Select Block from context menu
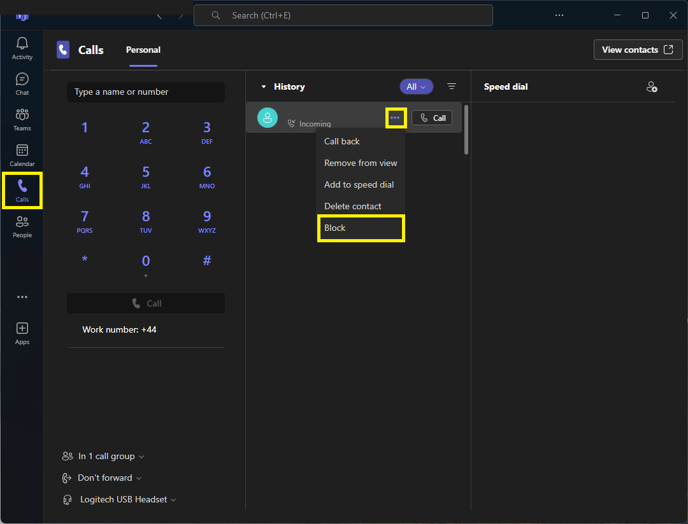Image resolution: width=688 pixels, height=524 pixels. pos(361,228)
